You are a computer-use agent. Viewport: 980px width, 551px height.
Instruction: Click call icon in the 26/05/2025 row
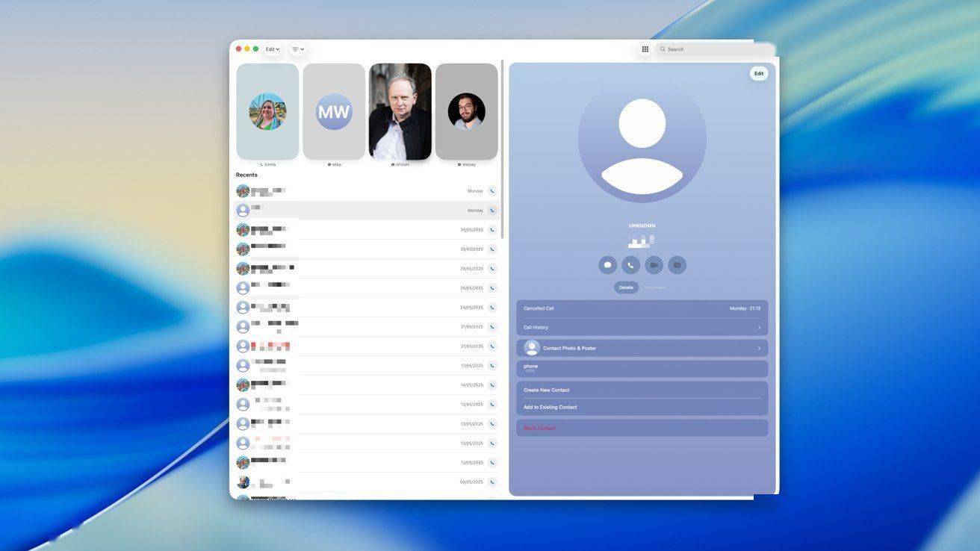492,288
